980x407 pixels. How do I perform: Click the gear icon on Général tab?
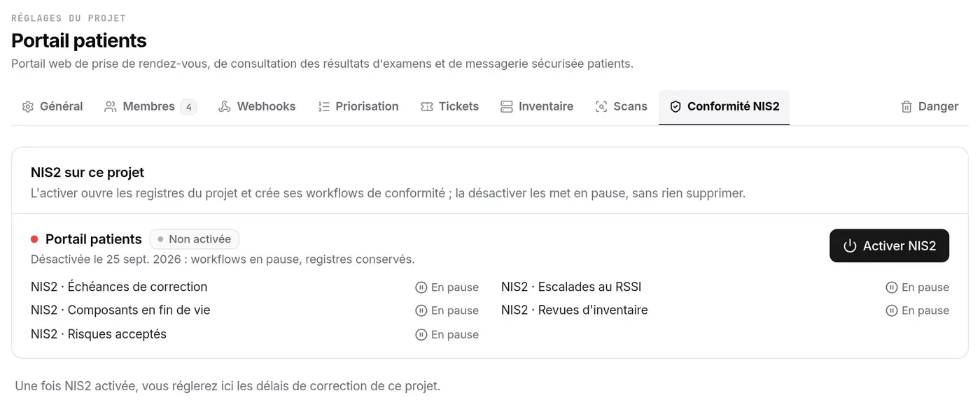[28, 107]
